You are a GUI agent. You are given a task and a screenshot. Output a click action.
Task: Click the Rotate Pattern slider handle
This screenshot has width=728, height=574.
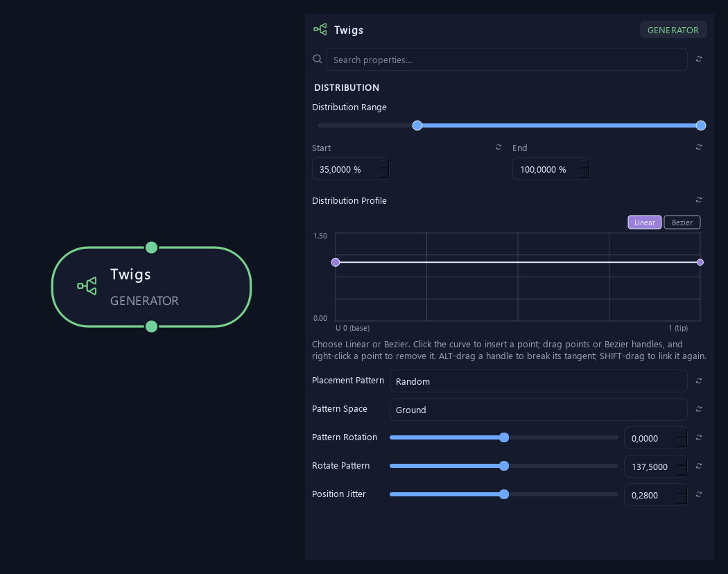(x=504, y=466)
